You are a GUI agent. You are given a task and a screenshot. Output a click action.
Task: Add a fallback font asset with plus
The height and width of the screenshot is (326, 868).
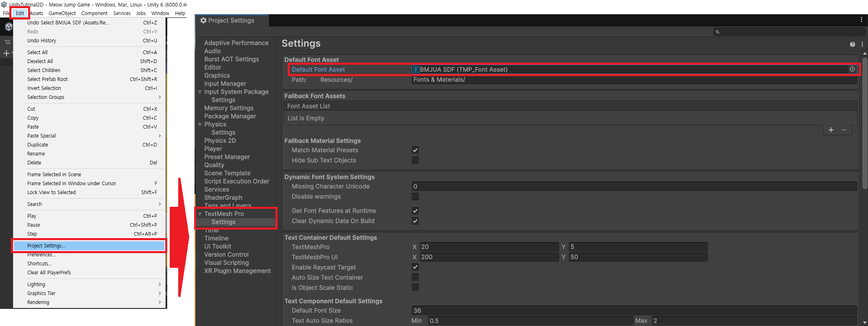click(x=831, y=130)
